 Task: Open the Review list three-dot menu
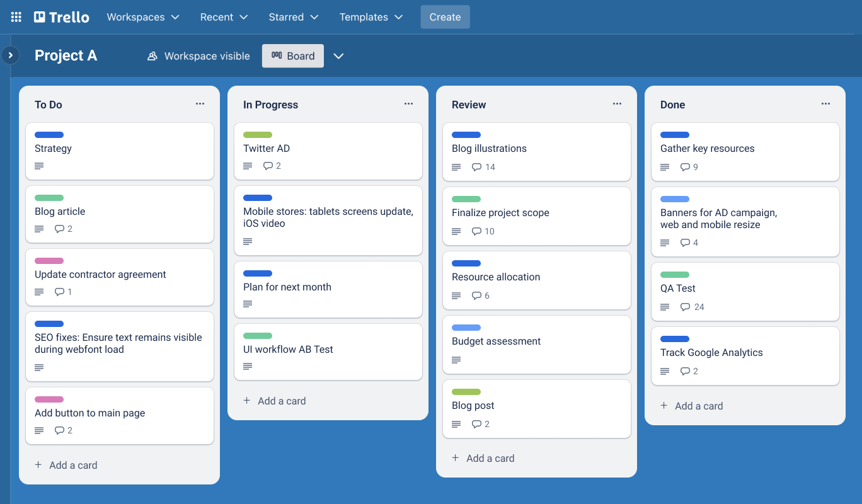[x=617, y=104]
